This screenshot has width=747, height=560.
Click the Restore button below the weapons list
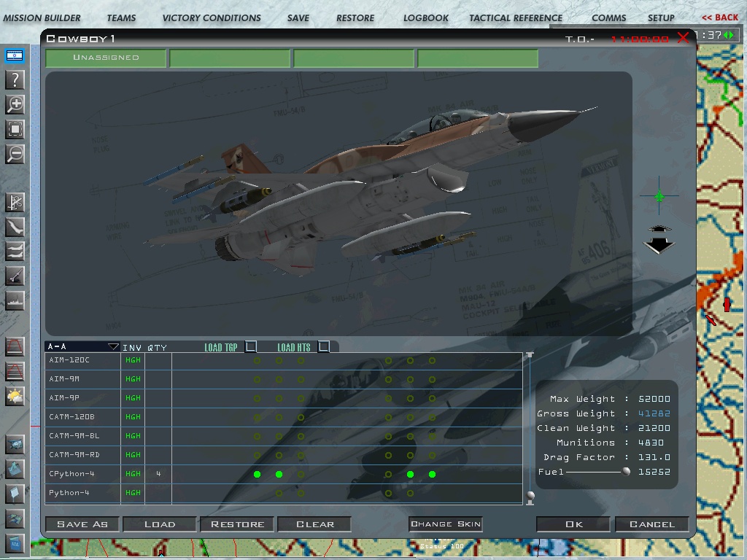pyautogui.click(x=237, y=524)
